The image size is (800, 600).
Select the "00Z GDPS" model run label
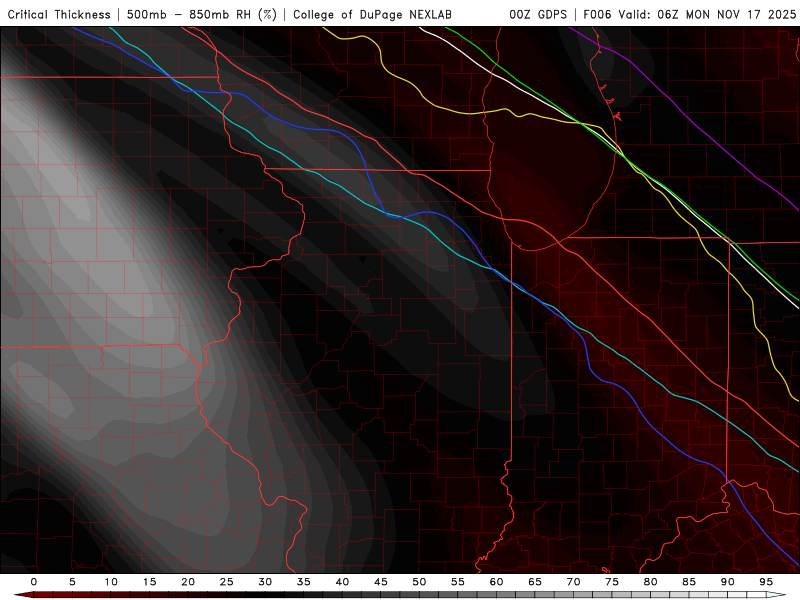tap(538, 14)
